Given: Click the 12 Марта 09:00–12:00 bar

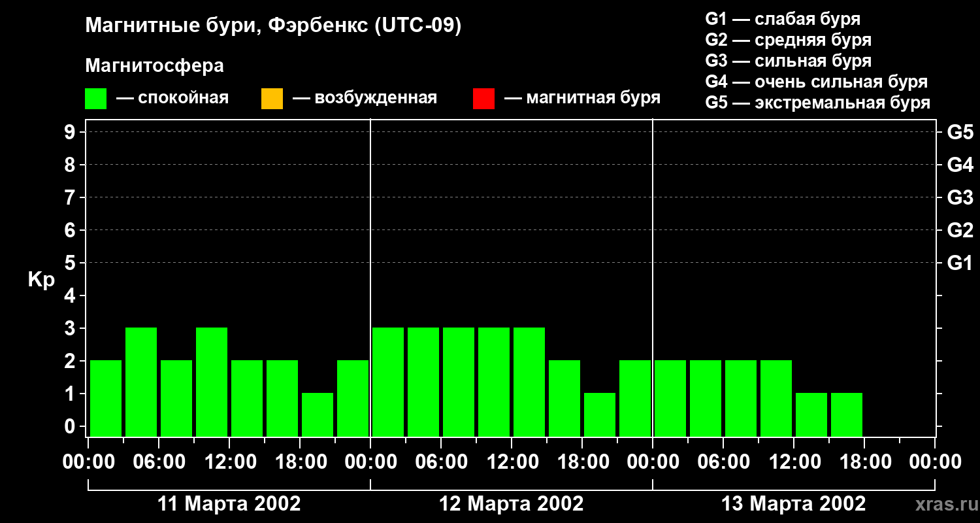Looking at the screenshot, I should 494,382.
